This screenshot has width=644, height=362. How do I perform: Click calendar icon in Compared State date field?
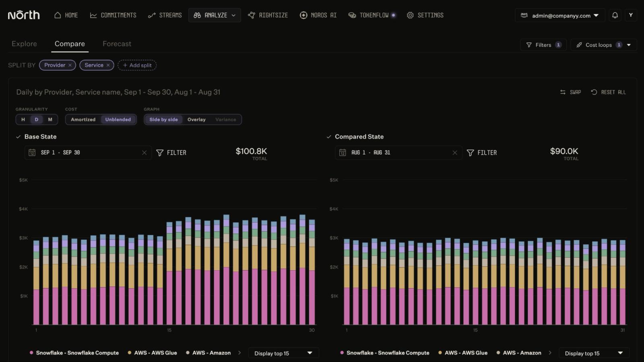tap(343, 153)
